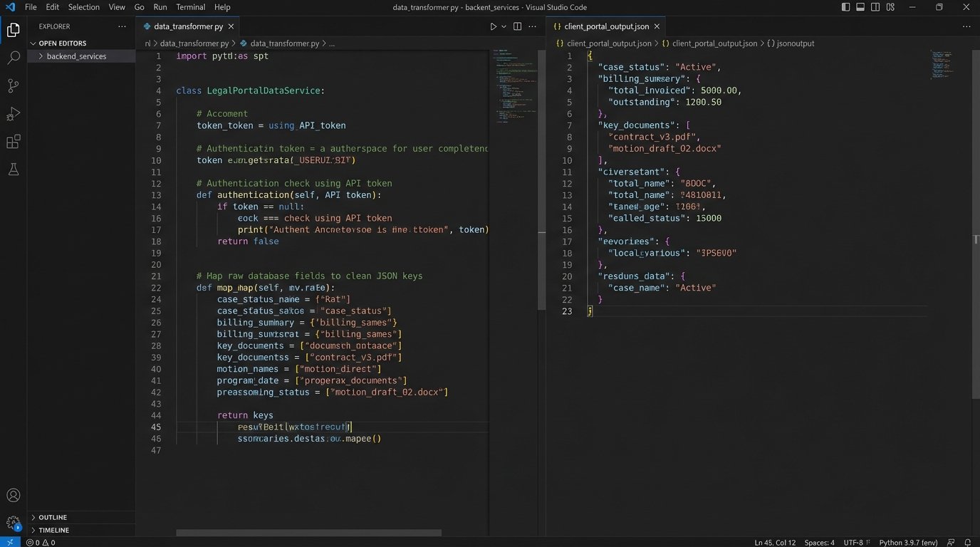Click the split editor icon
980x547 pixels.
[517, 26]
